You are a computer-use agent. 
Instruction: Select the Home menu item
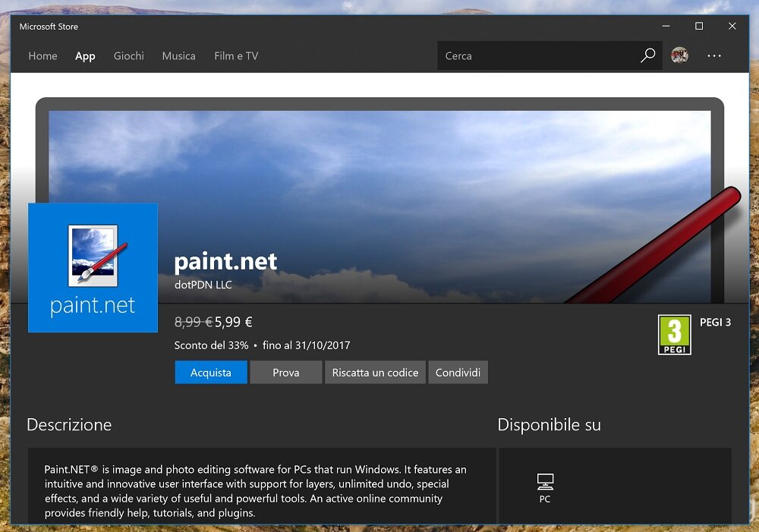click(43, 55)
